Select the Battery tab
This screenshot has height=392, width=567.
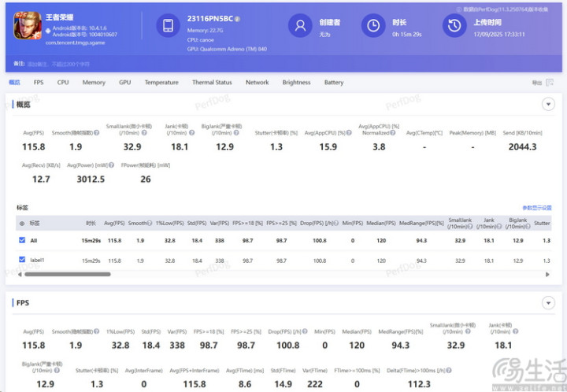point(334,82)
